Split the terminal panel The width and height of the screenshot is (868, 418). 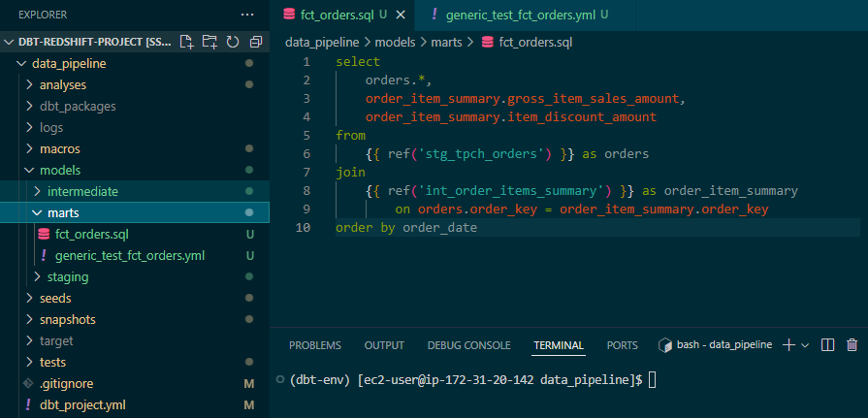pos(827,345)
